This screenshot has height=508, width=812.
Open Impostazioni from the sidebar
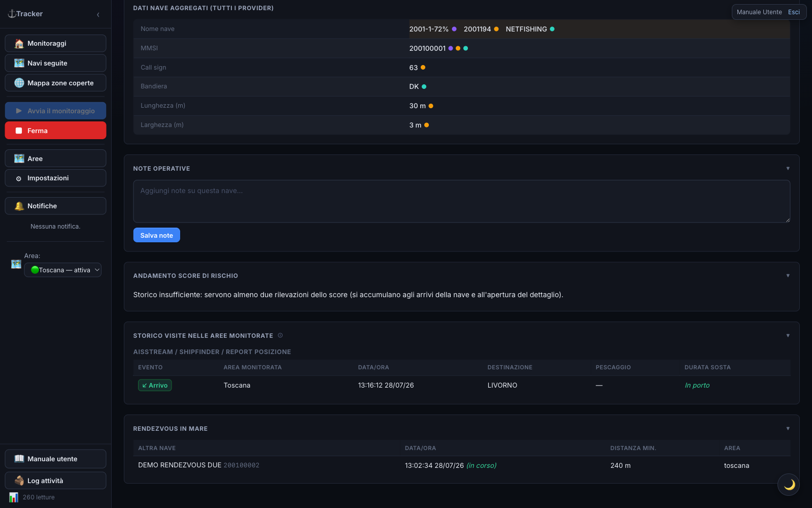[x=56, y=178]
